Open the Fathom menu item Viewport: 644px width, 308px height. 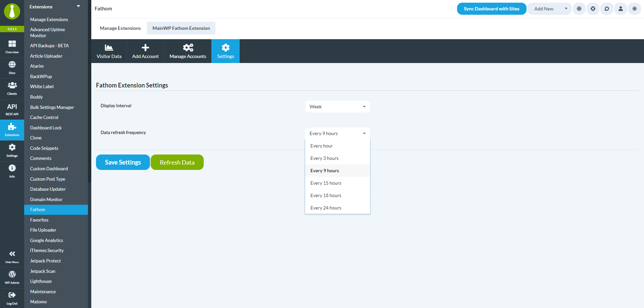[56, 210]
